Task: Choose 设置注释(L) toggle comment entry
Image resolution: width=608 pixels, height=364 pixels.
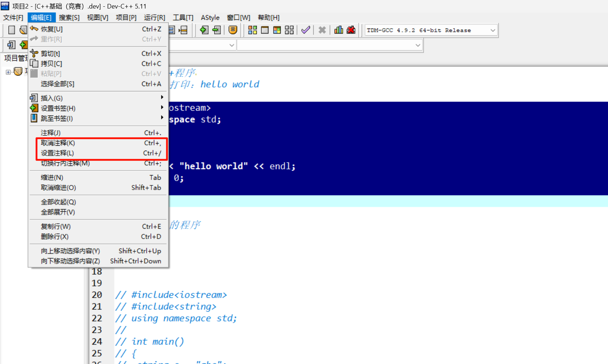Action: [x=98, y=153]
